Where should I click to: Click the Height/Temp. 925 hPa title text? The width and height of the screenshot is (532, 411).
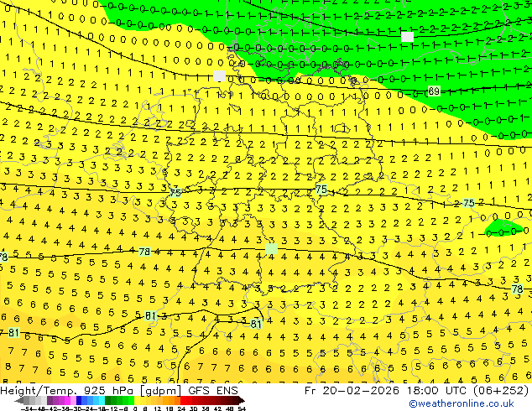(67, 391)
